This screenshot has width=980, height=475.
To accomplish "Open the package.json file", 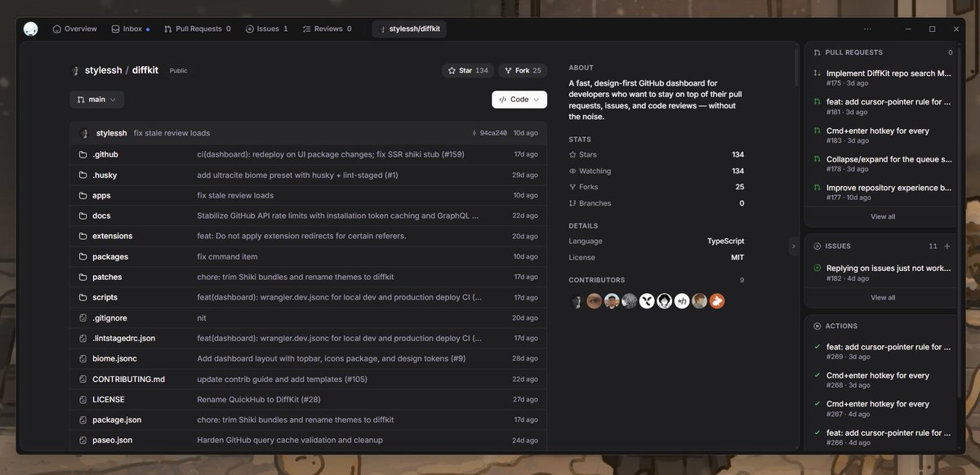I will (117, 420).
